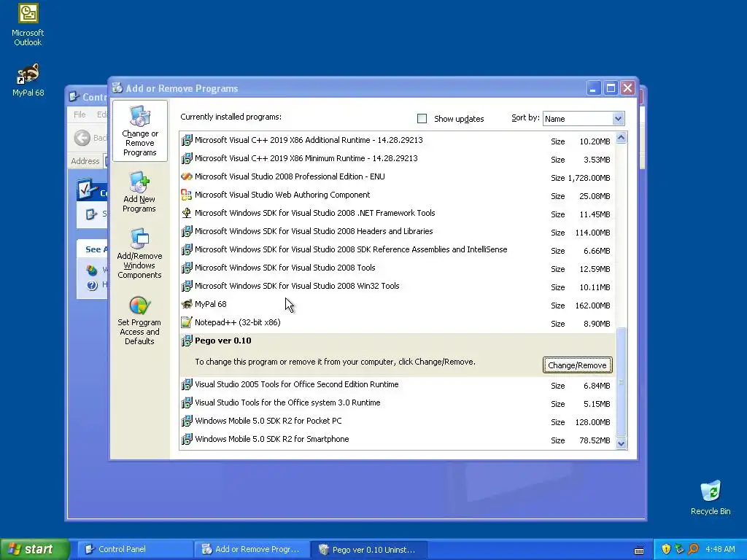Click Visual Studio 2008 Professional Edition icon
The image size is (747, 560).
click(187, 176)
